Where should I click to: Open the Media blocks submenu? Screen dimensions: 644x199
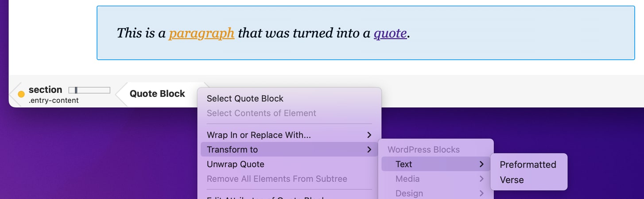point(436,179)
